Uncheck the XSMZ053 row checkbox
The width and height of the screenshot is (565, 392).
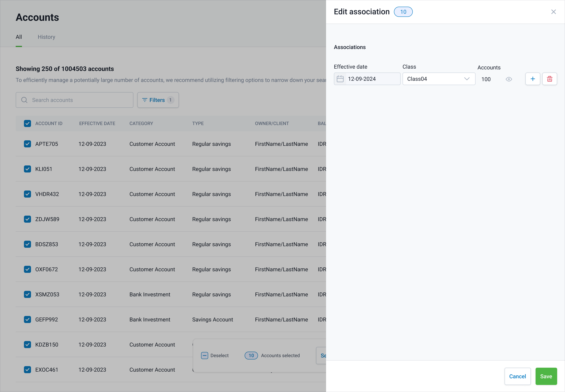[27, 294]
